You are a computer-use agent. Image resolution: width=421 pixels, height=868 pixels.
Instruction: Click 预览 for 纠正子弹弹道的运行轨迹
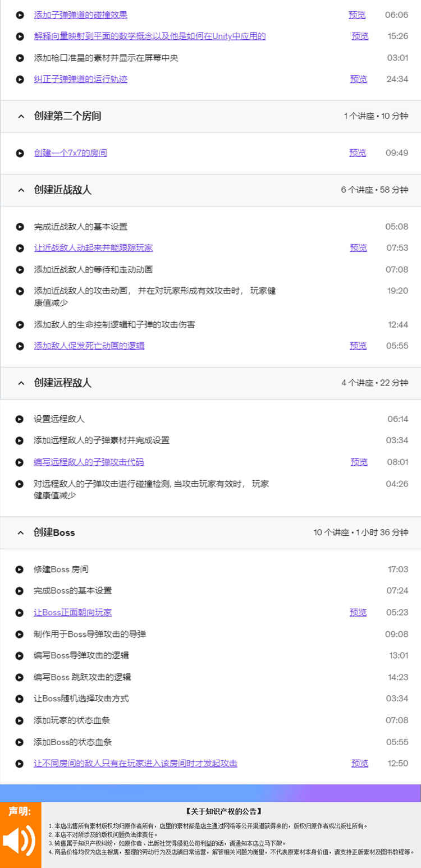[x=359, y=79]
